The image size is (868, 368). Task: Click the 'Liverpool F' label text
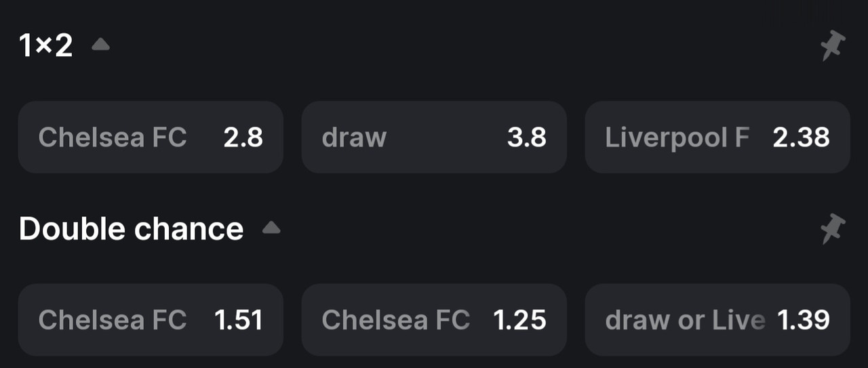point(677,138)
